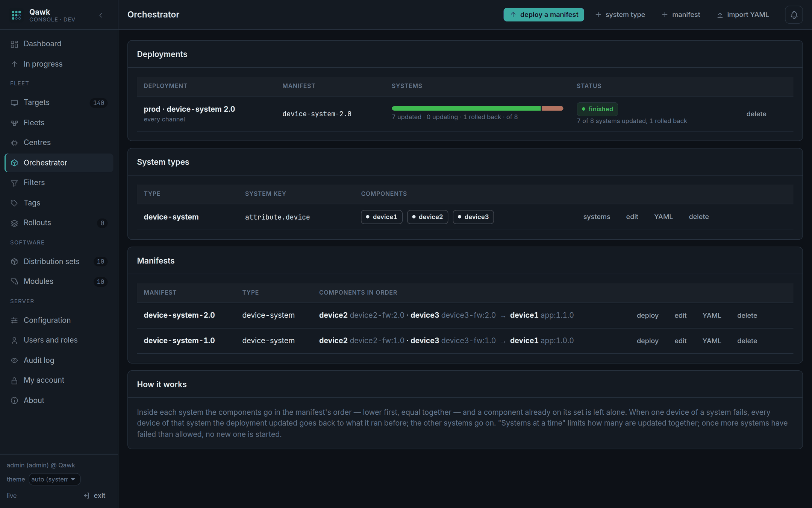Navigate to Rollouts section
The height and width of the screenshot is (508, 812).
[59, 223]
